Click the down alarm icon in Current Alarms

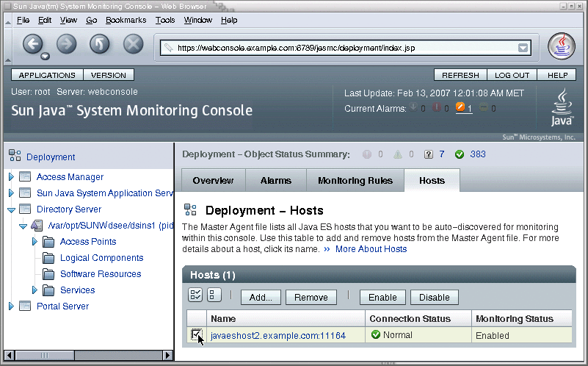click(x=413, y=107)
